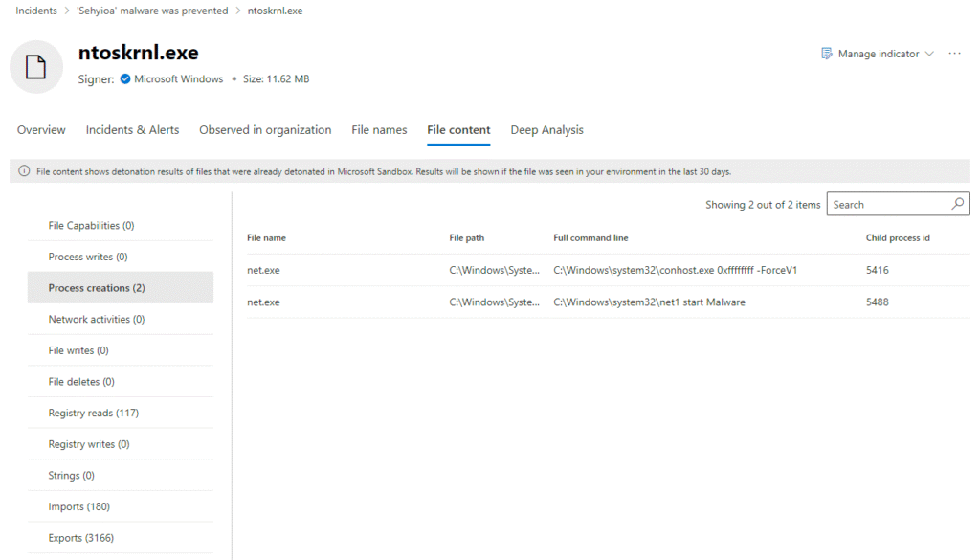Sort by Full command line column header
This screenshot has height=560, width=980.
[590, 237]
